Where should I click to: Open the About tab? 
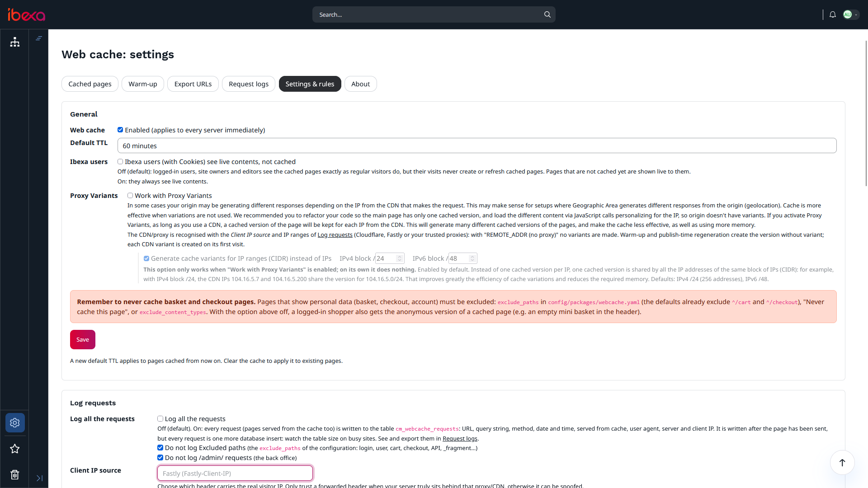[x=361, y=84]
